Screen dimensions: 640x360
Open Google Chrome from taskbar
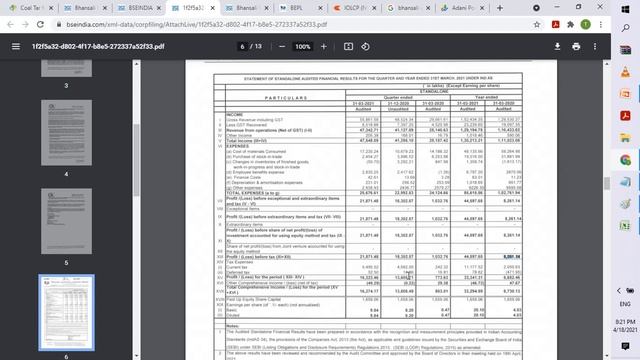point(625,160)
